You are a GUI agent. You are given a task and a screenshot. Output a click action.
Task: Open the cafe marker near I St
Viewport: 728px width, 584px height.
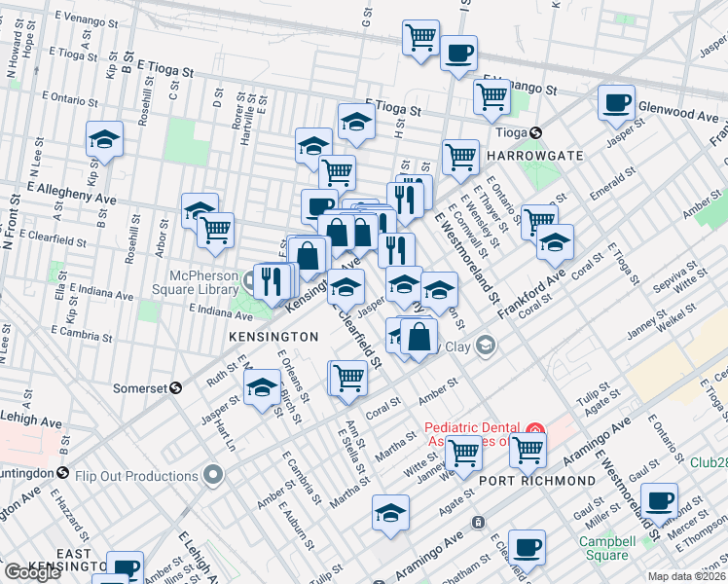tap(458, 55)
